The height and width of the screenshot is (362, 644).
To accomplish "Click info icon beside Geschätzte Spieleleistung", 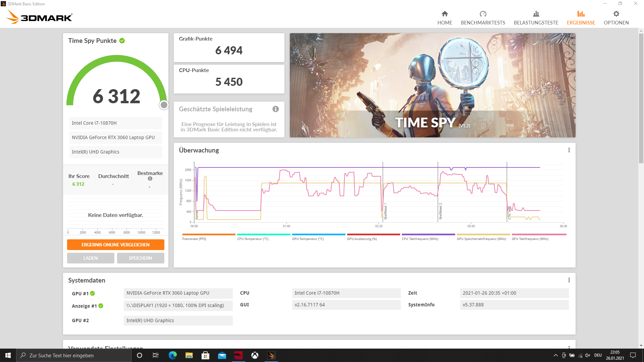I will (x=275, y=109).
